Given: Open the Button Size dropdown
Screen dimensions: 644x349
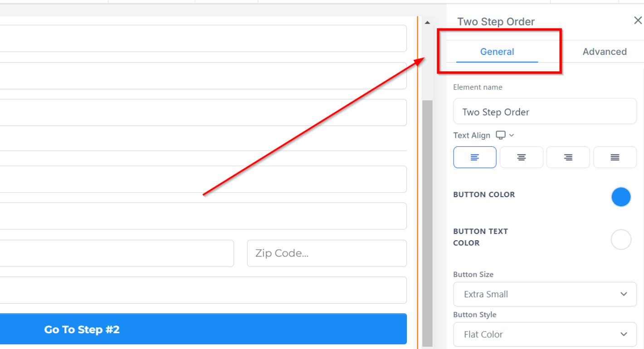Looking at the screenshot, I should [x=545, y=294].
